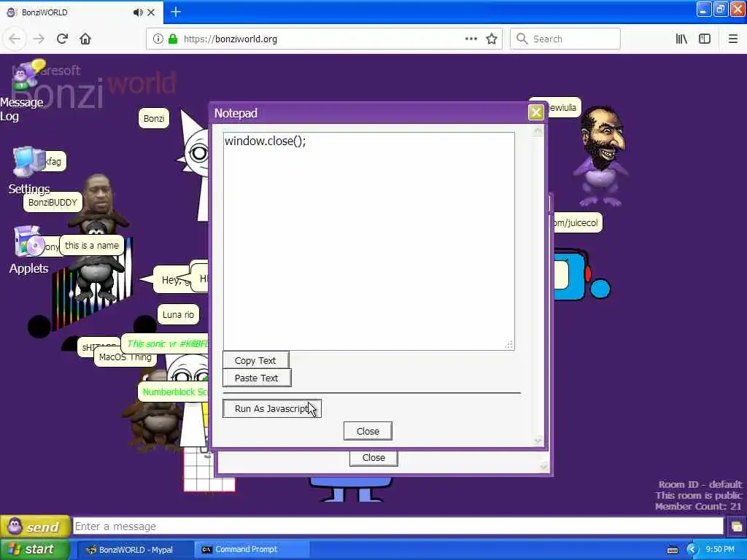Open the browser hamburger menu
The width and height of the screenshot is (747, 560).
click(x=732, y=39)
